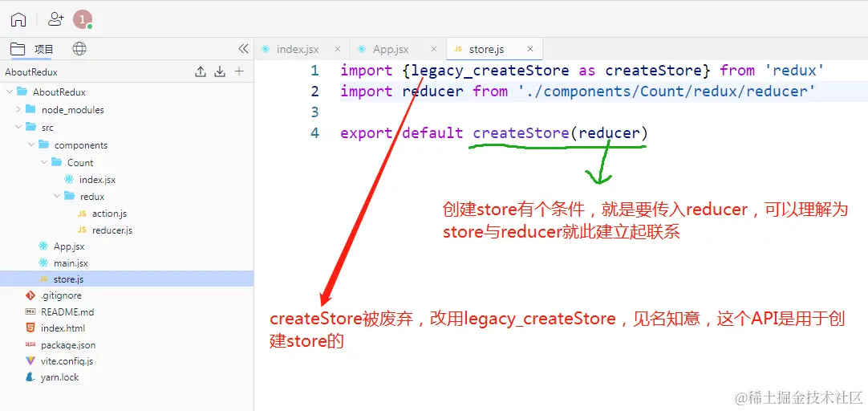Collapse the components folder

[x=31, y=145]
